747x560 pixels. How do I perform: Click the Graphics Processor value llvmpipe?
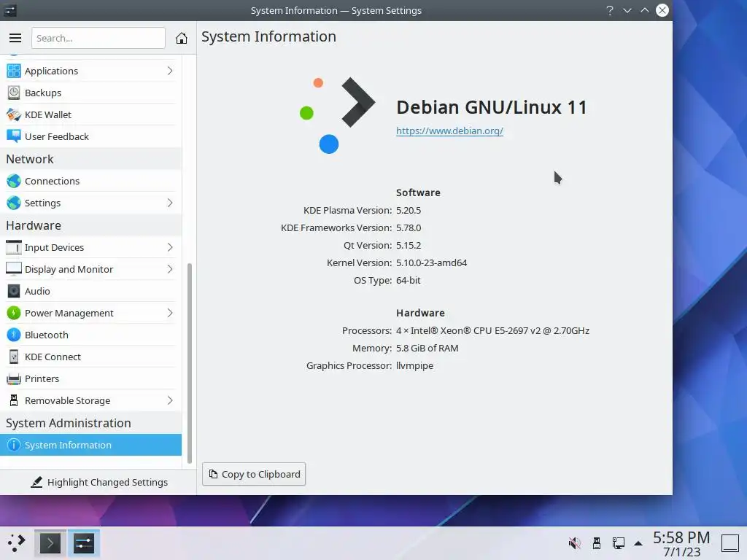point(415,366)
